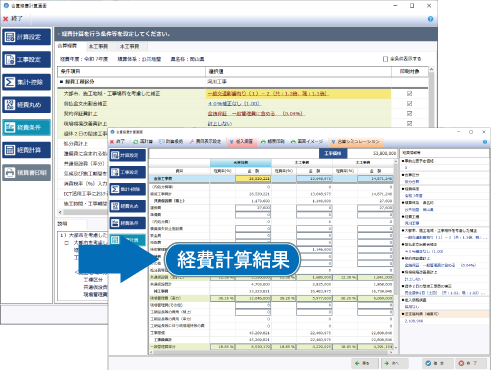Click the 準備費 input cell in the first amount column
Screen dimensions: 491x370
(253, 215)
